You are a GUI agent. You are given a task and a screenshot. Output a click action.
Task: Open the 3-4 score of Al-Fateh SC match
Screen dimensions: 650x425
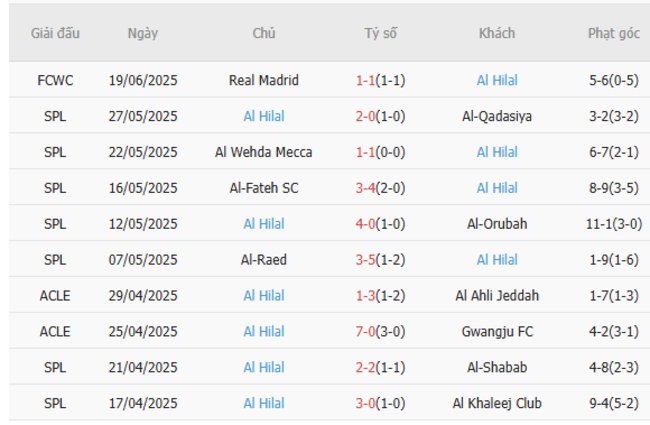pyautogui.click(x=367, y=188)
